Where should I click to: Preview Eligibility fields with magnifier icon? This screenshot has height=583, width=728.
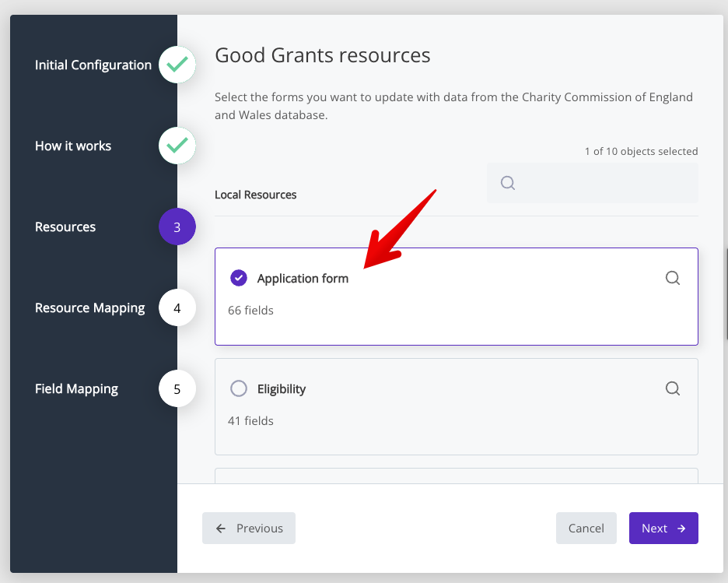673,388
